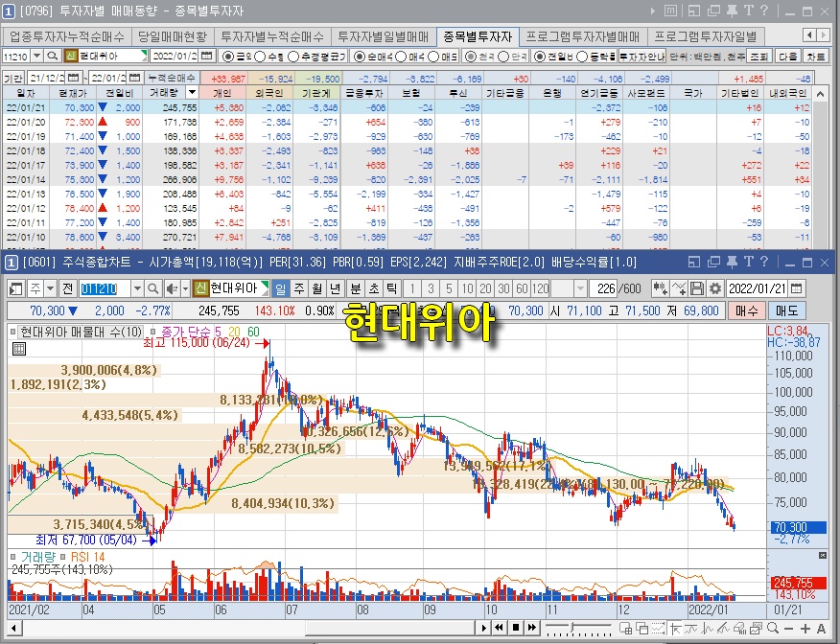
Task: Select the 매수 radio button
Action: 401,57
